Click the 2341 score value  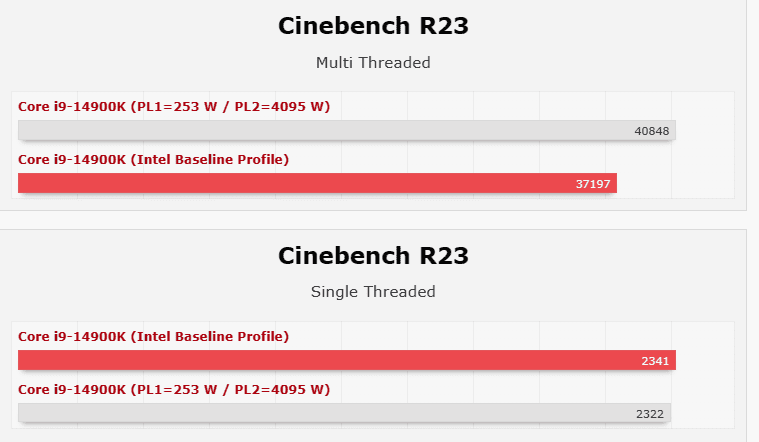tap(658, 361)
